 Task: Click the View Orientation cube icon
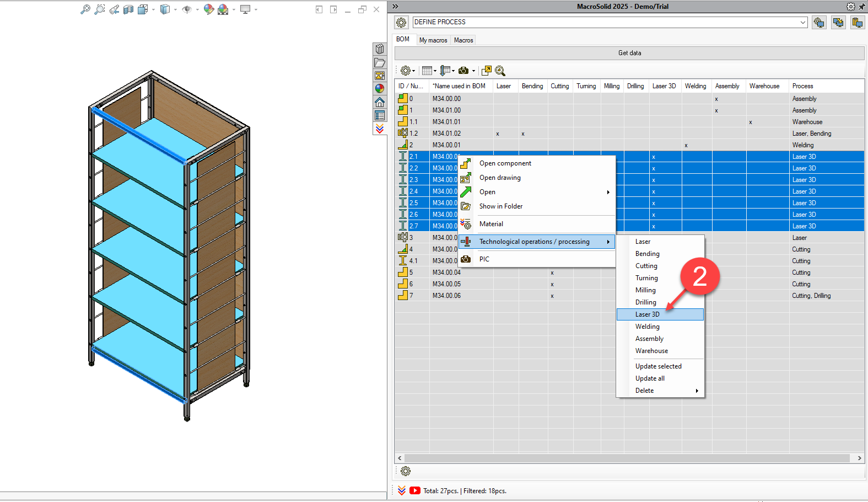coord(143,9)
